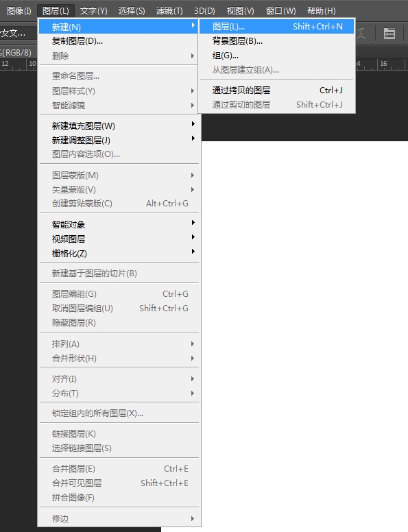Viewport: 408px width, 532px height.
Task: Expand the 对齐(I) submenu
Action: pos(119,378)
